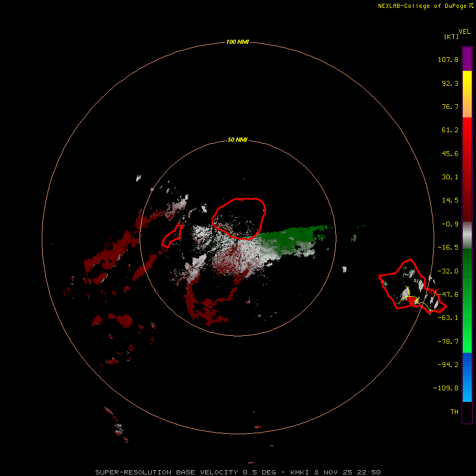Click the [KT] units label

452,36
